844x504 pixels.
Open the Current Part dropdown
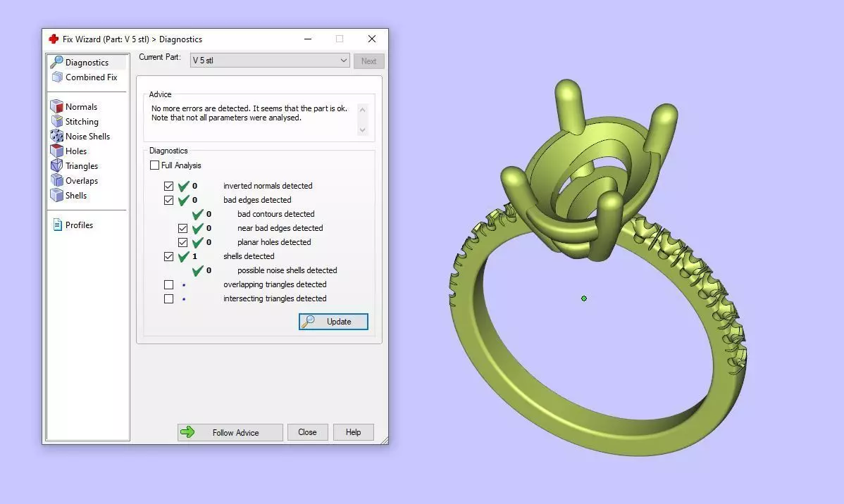[x=270, y=61]
